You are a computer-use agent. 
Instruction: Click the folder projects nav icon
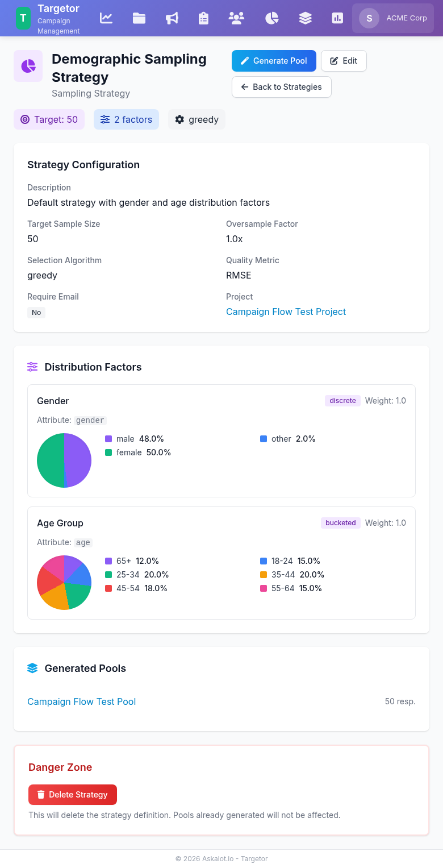click(139, 18)
